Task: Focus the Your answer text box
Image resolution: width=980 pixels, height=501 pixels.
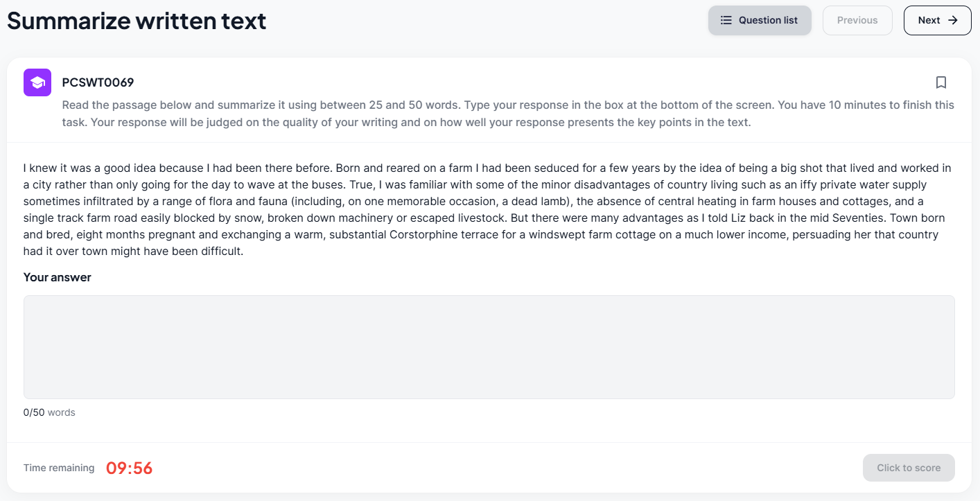Action: pyautogui.click(x=489, y=347)
